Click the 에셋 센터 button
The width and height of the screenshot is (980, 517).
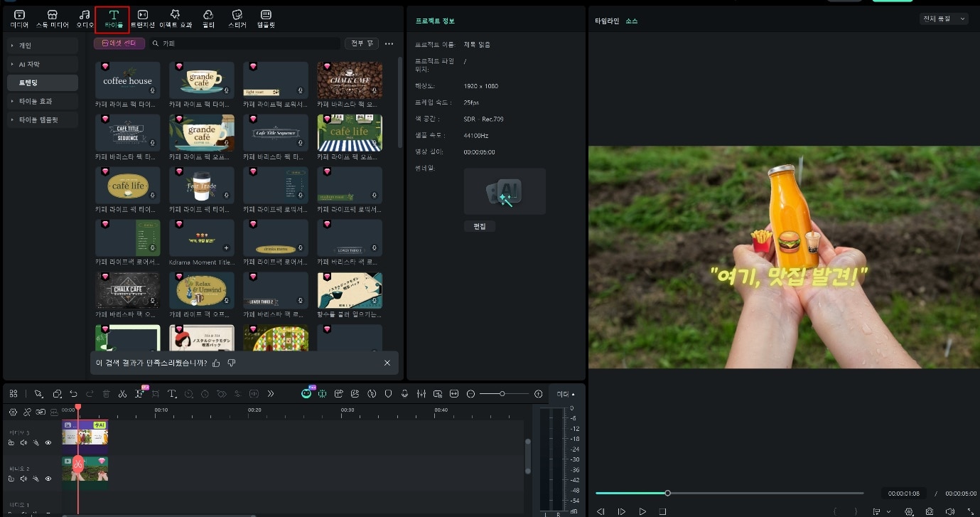click(x=119, y=43)
